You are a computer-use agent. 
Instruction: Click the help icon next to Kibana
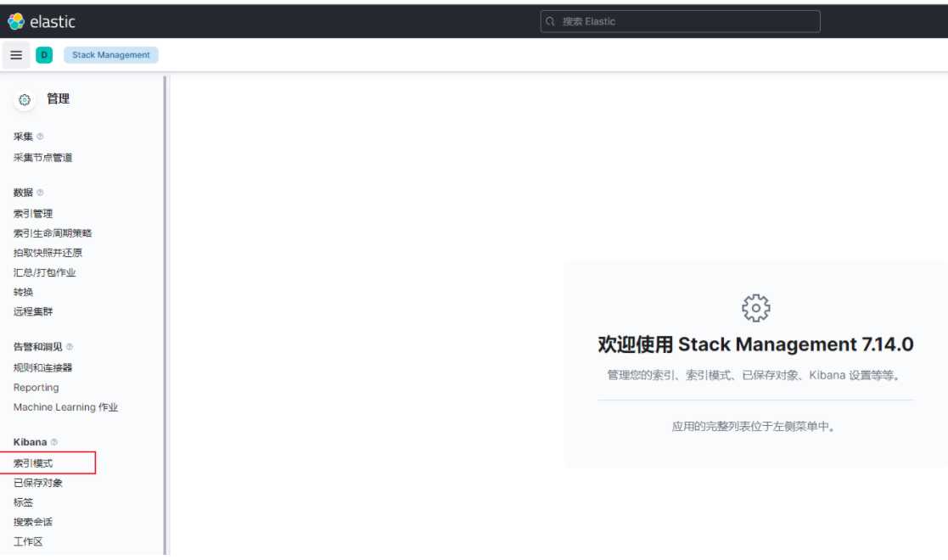53,442
